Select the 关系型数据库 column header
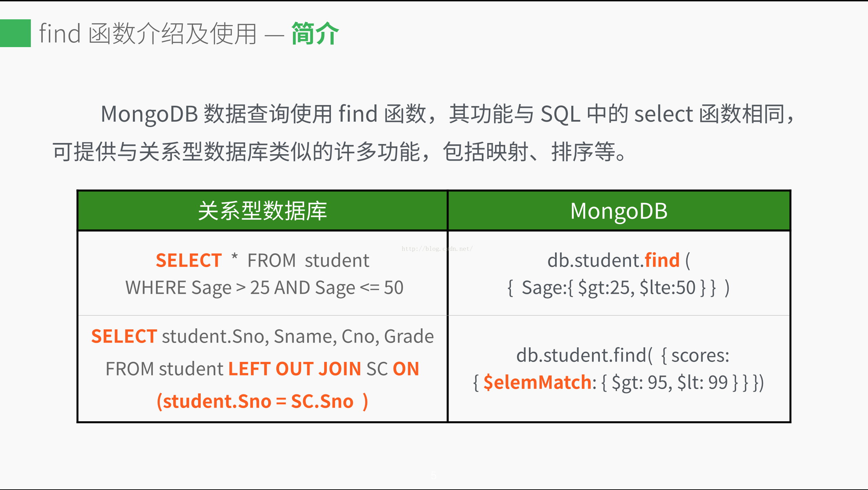 click(x=262, y=210)
